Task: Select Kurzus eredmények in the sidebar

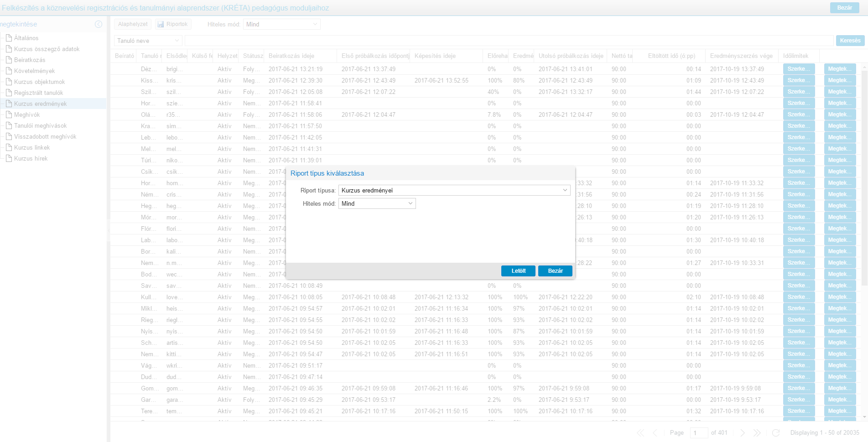Action: tap(40, 104)
